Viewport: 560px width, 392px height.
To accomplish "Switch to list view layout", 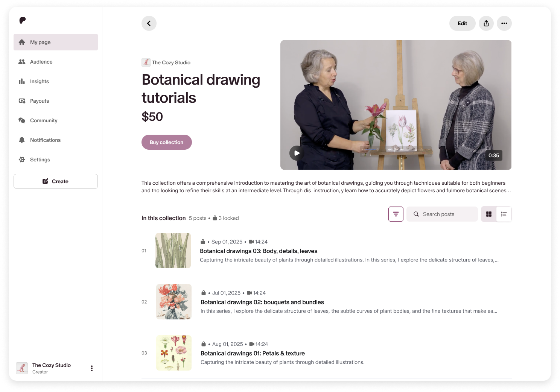I will point(504,214).
